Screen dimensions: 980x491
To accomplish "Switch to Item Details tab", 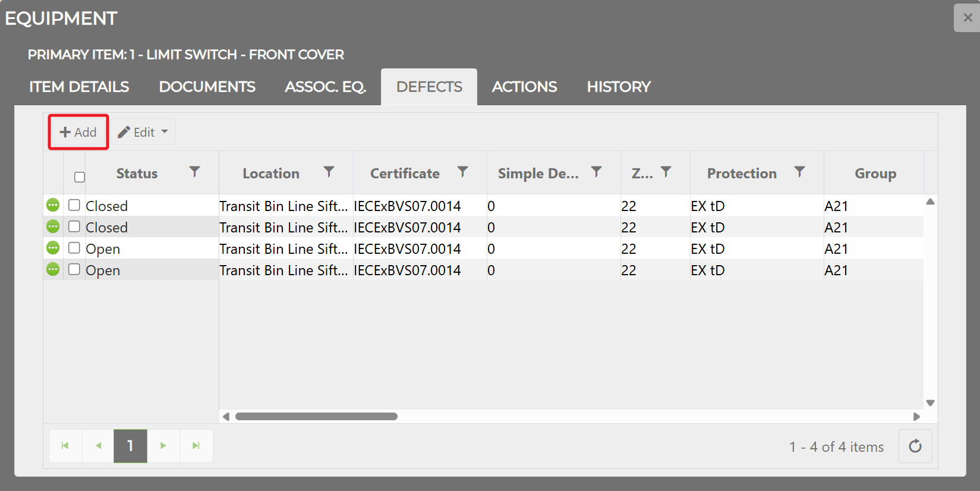I will pyautogui.click(x=79, y=87).
